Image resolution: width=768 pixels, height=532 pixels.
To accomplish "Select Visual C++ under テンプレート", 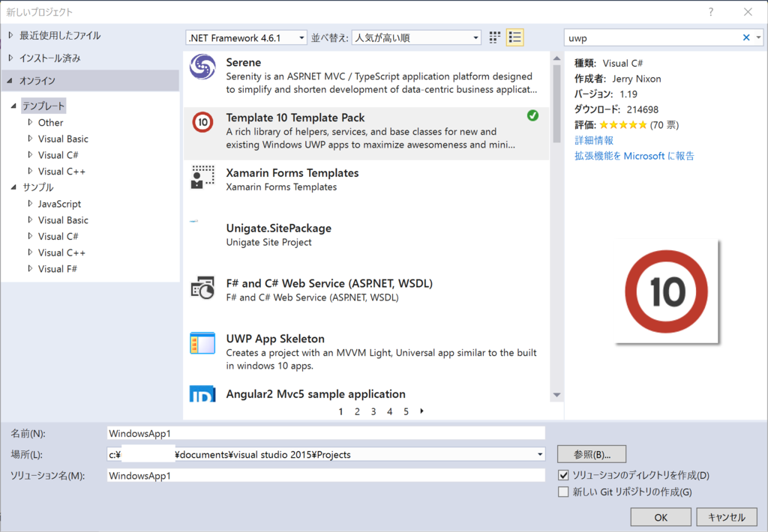I will click(x=61, y=172).
